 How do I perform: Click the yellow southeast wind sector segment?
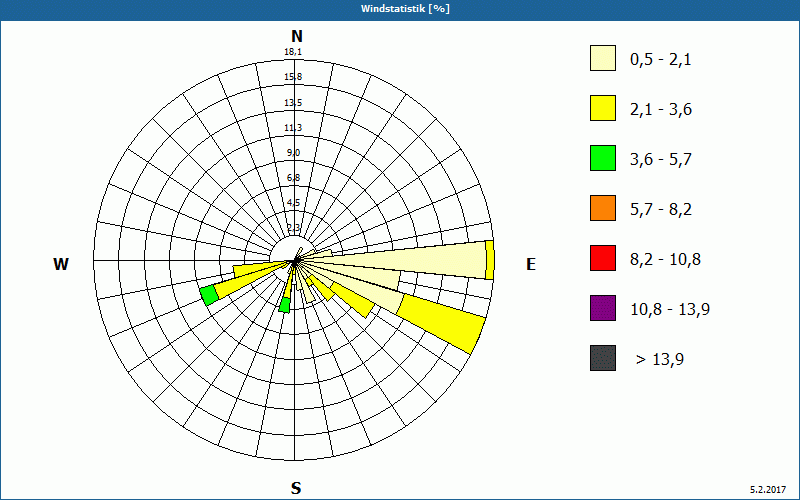(353, 299)
